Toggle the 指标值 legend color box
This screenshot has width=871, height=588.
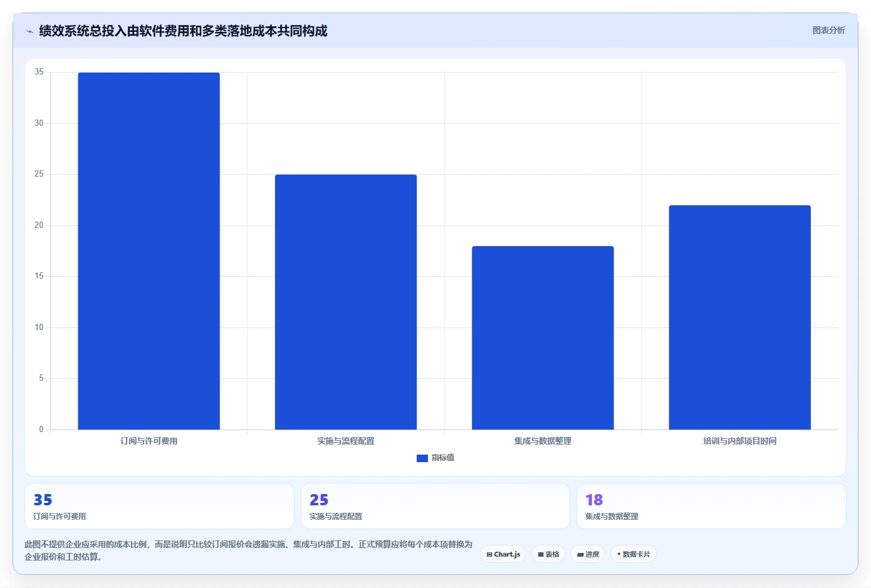point(422,458)
